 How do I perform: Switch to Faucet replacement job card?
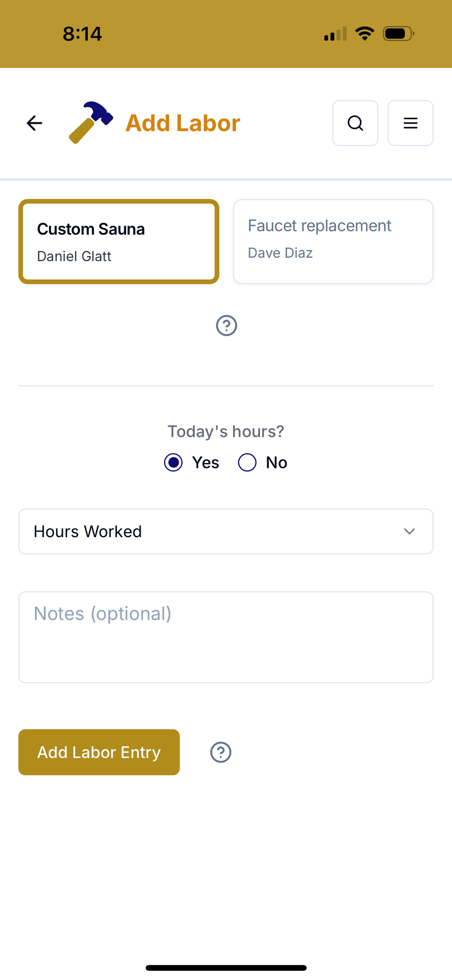tap(333, 241)
